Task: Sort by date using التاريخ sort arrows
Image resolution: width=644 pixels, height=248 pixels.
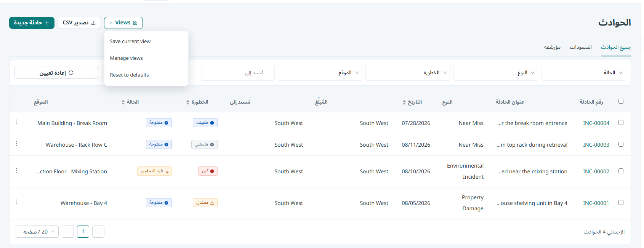Action: click(x=404, y=102)
